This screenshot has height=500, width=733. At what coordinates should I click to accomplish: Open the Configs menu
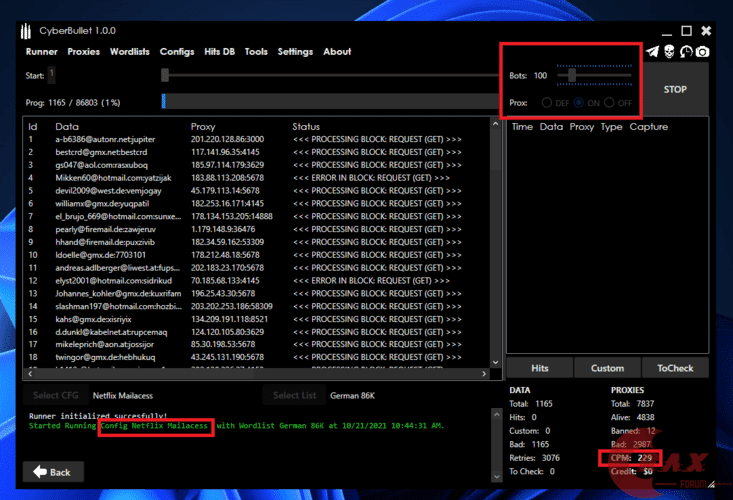[177, 52]
